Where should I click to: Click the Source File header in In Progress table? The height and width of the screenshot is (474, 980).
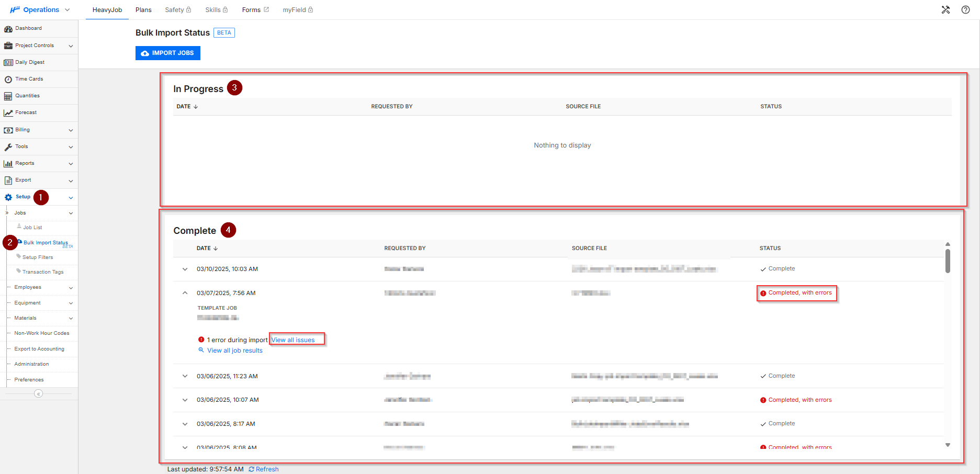point(583,107)
